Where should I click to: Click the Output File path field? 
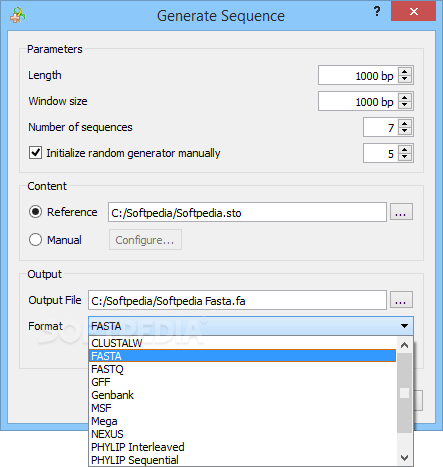pos(237,300)
